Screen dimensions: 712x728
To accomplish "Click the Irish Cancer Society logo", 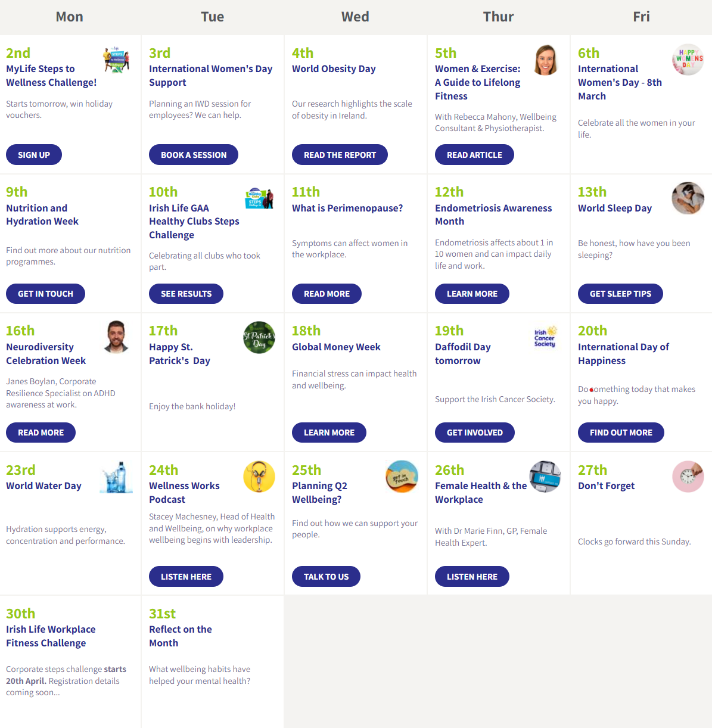I will point(545,337).
